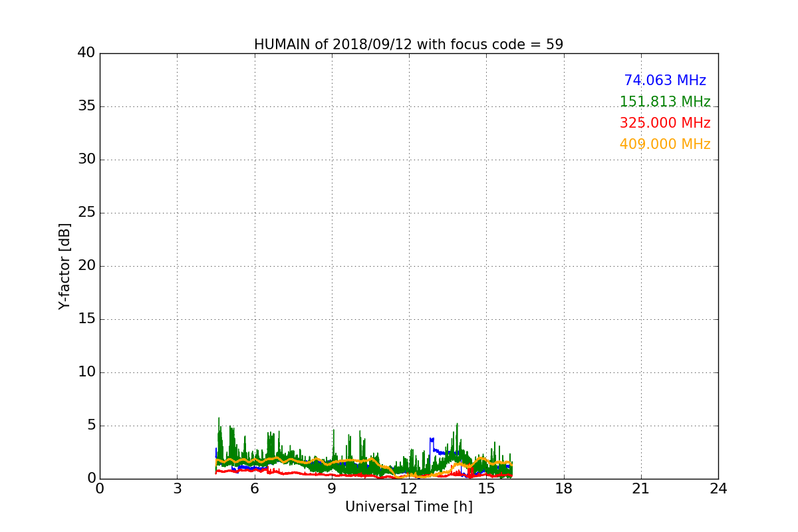Click the blue step peak near 13 h
798x532 pixels.
[x=432, y=440]
